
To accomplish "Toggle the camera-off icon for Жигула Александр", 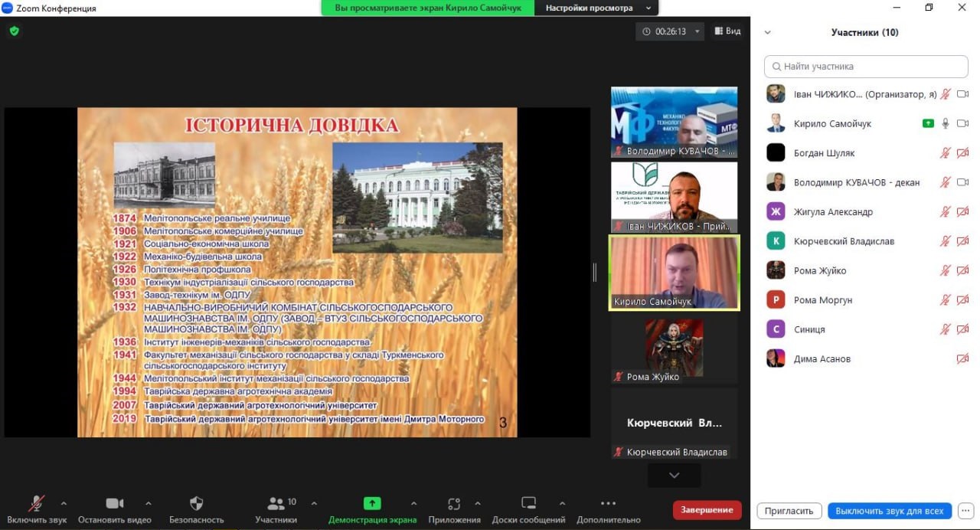I will [963, 211].
